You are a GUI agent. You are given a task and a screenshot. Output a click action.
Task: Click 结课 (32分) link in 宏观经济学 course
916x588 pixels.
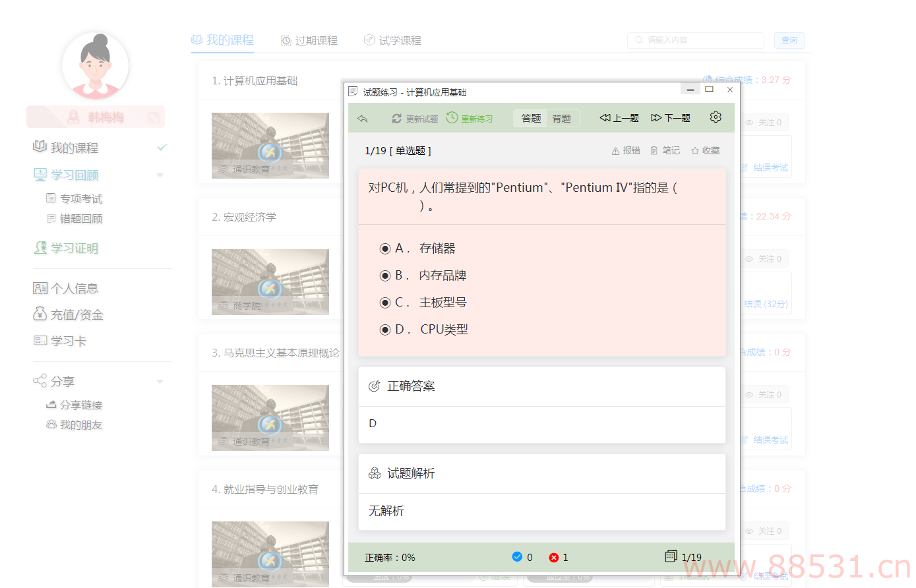click(766, 304)
